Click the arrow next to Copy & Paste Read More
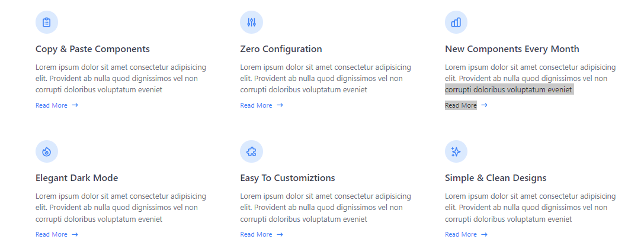Image resolution: width=644 pixels, height=252 pixels. click(x=75, y=105)
